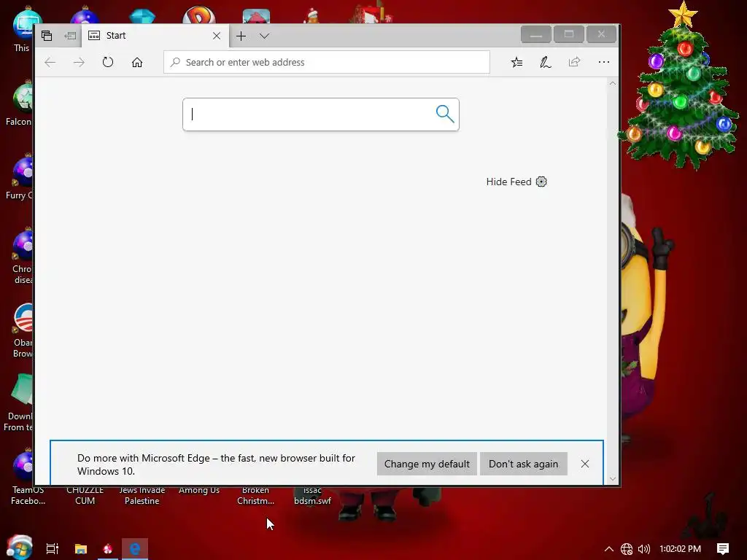Open Settings and more menu
The image size is (747, 560).
603,63
